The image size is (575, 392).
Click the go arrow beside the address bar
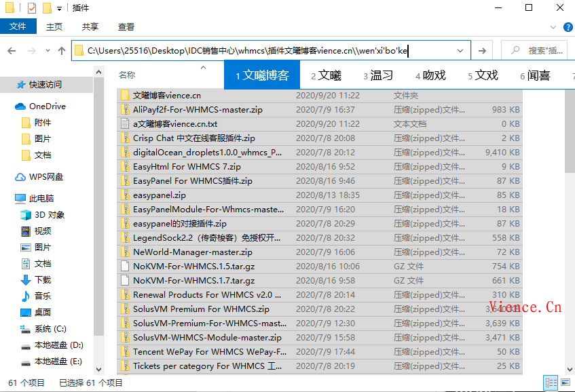tap(482, 50)
